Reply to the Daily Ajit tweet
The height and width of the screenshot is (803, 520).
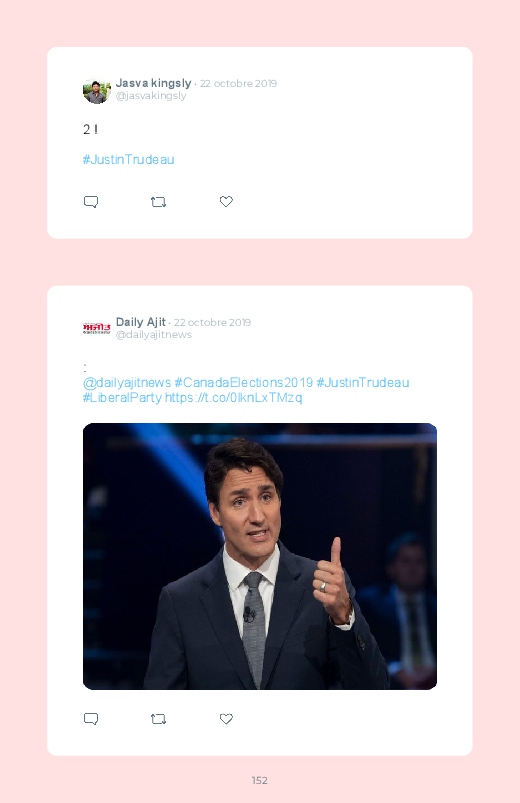click(91, 719)
